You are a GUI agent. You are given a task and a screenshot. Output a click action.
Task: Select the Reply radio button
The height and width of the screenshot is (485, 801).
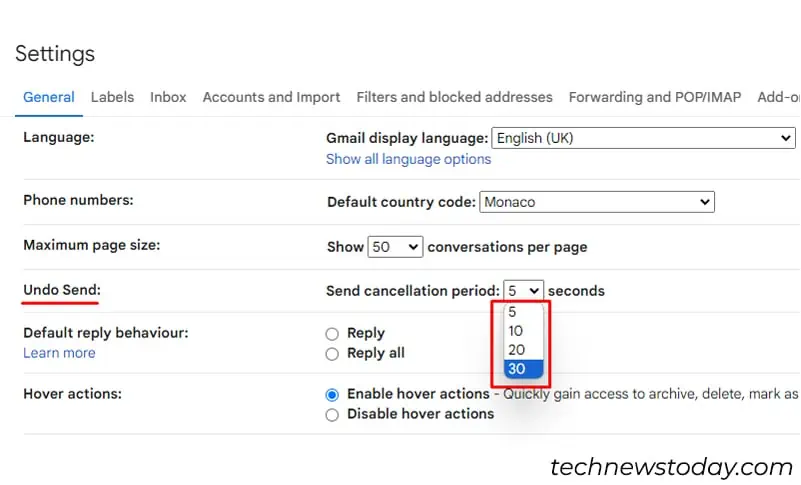pos(332,334)
